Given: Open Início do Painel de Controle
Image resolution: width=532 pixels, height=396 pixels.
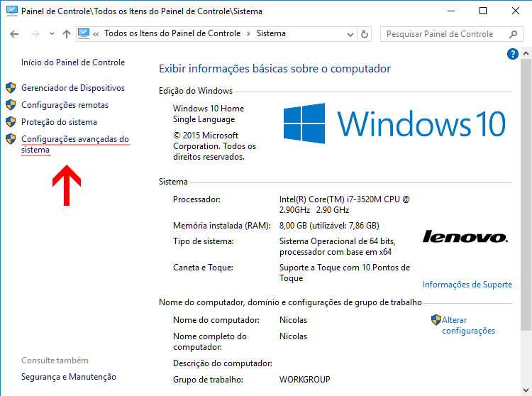Looking at the screenshot, I should tap(73, 62).
